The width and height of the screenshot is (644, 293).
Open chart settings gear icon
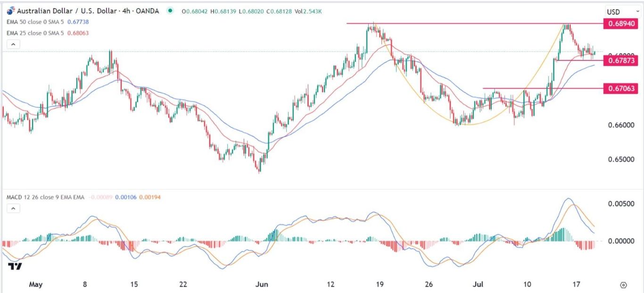coord(623,285)
